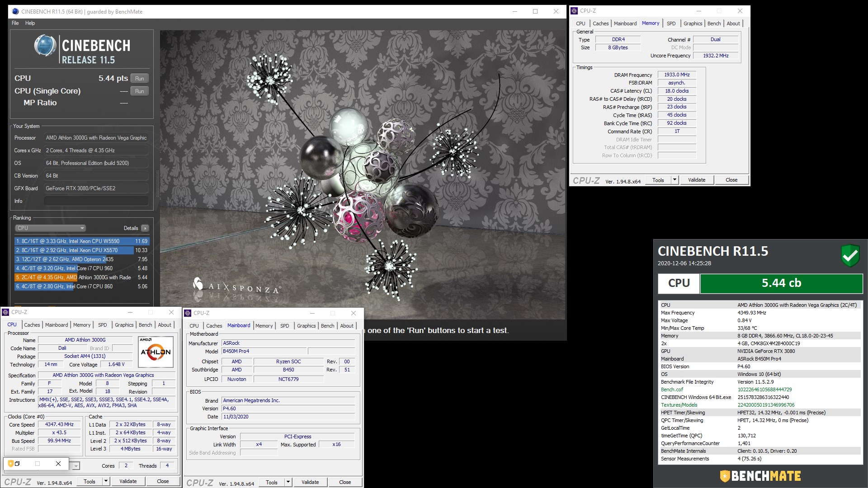
Task: Click the CPU-Z Memory window title icon
Action: click(x=575, y=10)
